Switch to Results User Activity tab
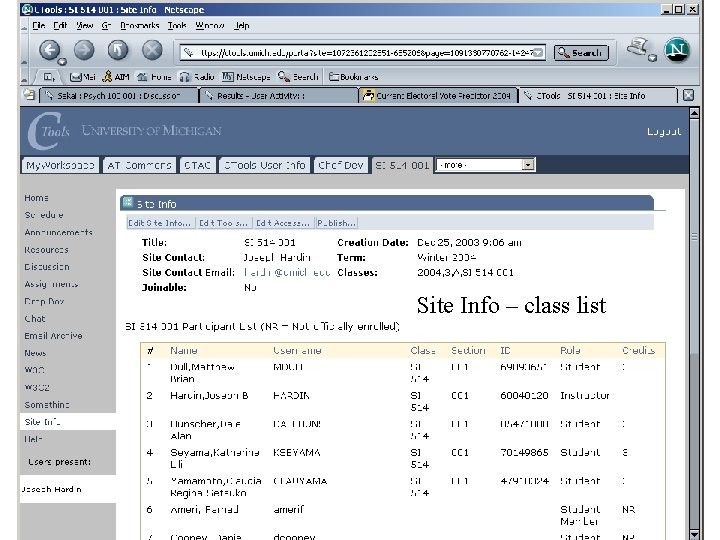The image size is (720, 540). tap(279, 96)
